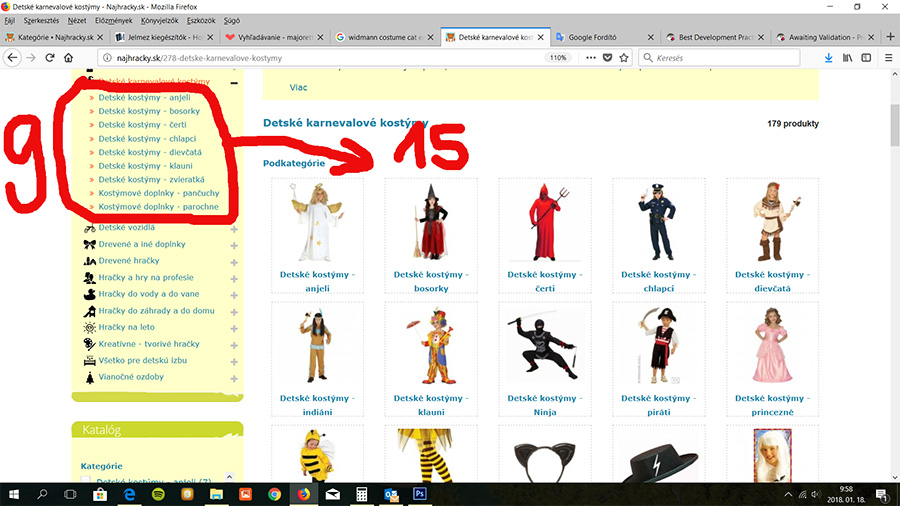Switch to the Awaiting Validation tab
This screenshot has height=506, width=900.
point(827,37)
